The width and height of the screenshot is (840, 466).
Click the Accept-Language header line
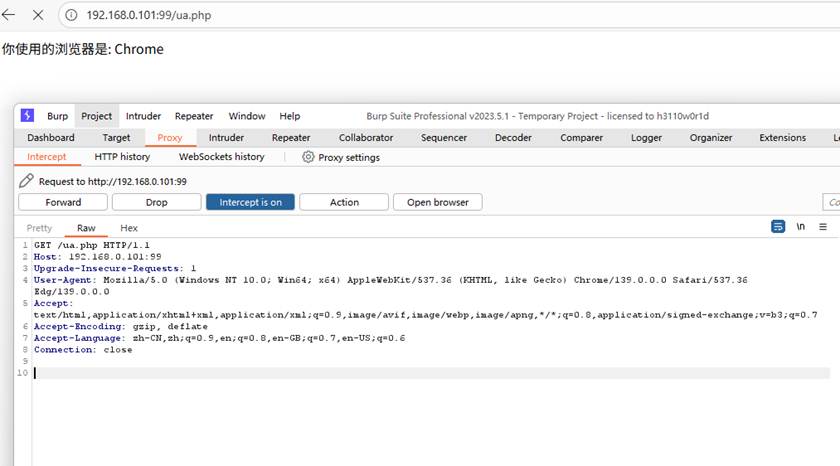click(x=220, y=338)
